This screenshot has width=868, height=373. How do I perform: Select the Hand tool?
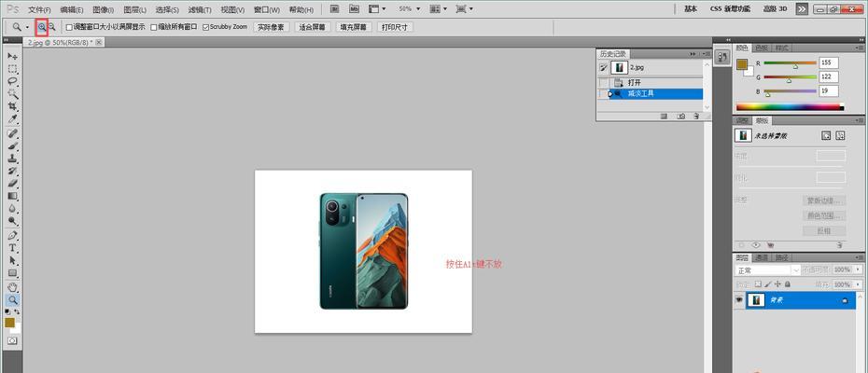12,287
